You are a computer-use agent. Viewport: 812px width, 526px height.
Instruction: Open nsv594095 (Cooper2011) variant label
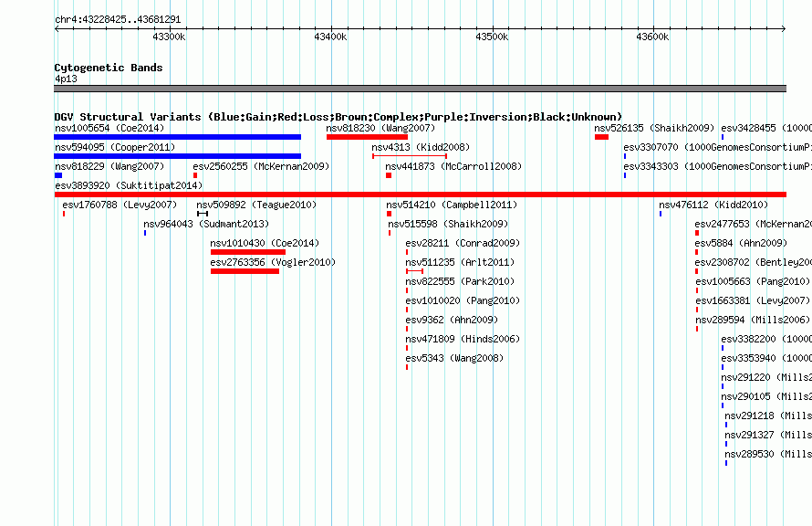point(115,147)
